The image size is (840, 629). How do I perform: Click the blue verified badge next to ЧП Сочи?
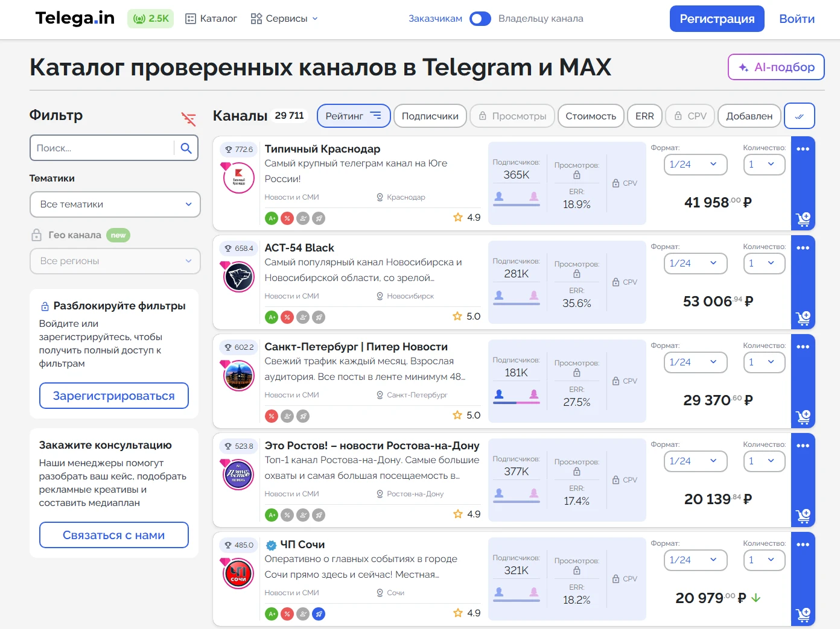272,544
